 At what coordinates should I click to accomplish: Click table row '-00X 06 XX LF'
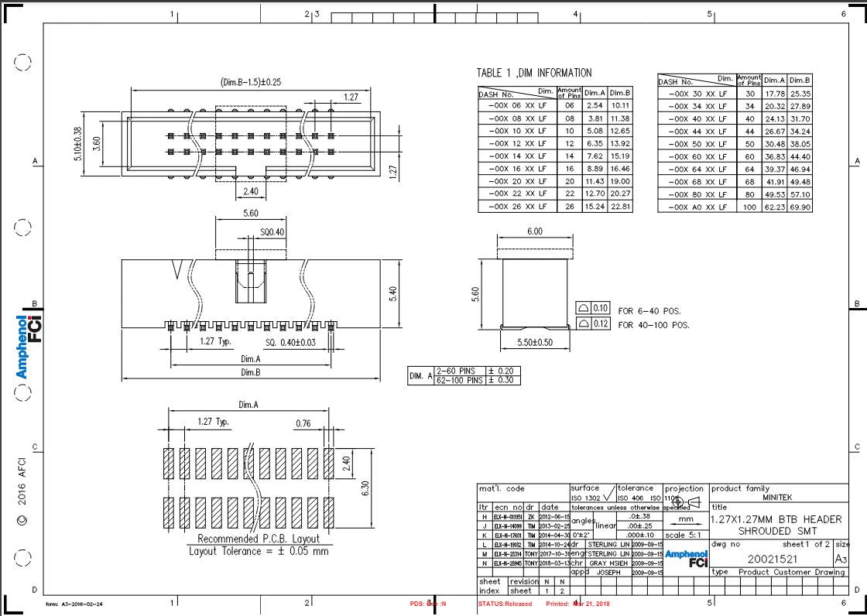(x=555, y=105)
